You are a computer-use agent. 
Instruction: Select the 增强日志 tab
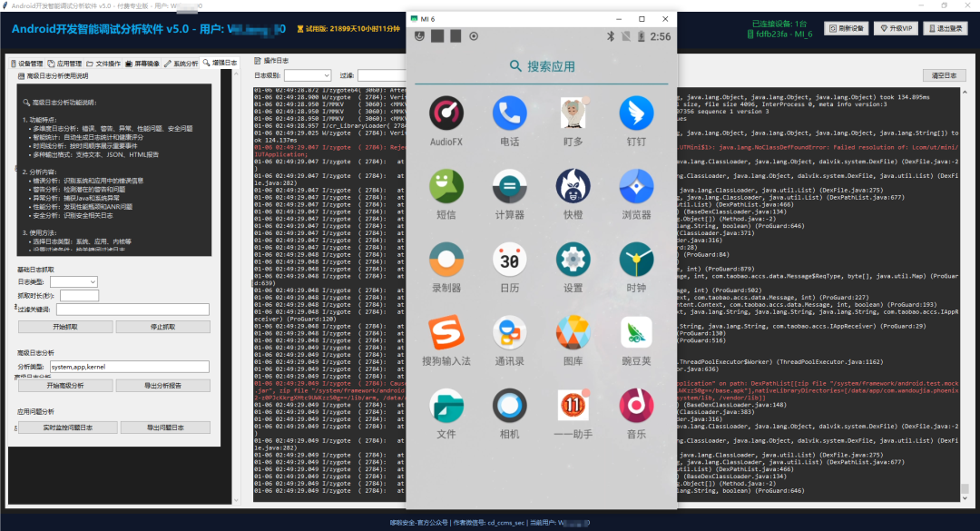[220, 63]
